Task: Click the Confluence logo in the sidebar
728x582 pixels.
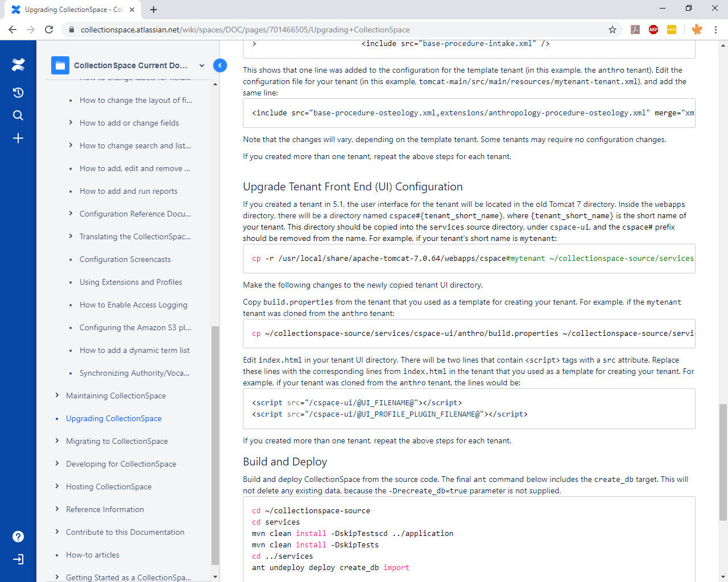Action: click(18, 65)
